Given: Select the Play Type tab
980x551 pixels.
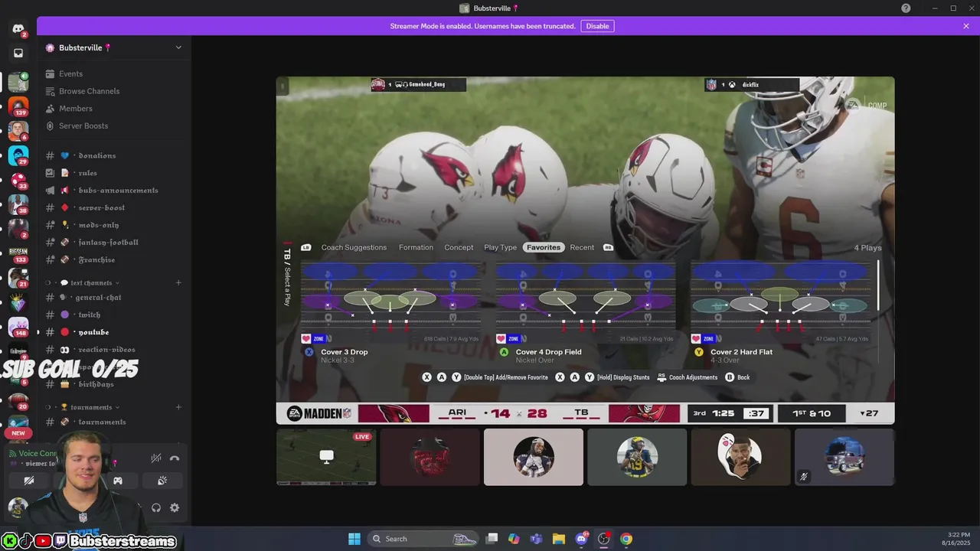Looking at the screenshot, I should pyautogui.click(x=500, y=247).
